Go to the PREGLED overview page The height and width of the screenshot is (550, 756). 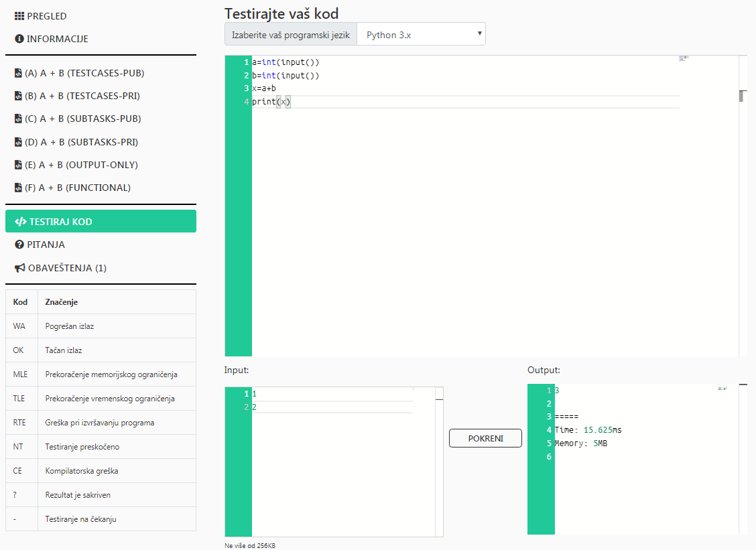tap(47, 16)
